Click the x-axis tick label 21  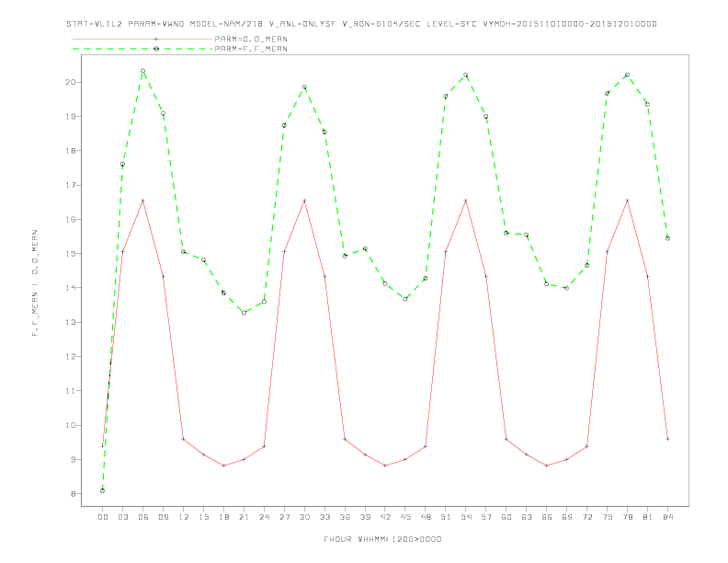244,517
